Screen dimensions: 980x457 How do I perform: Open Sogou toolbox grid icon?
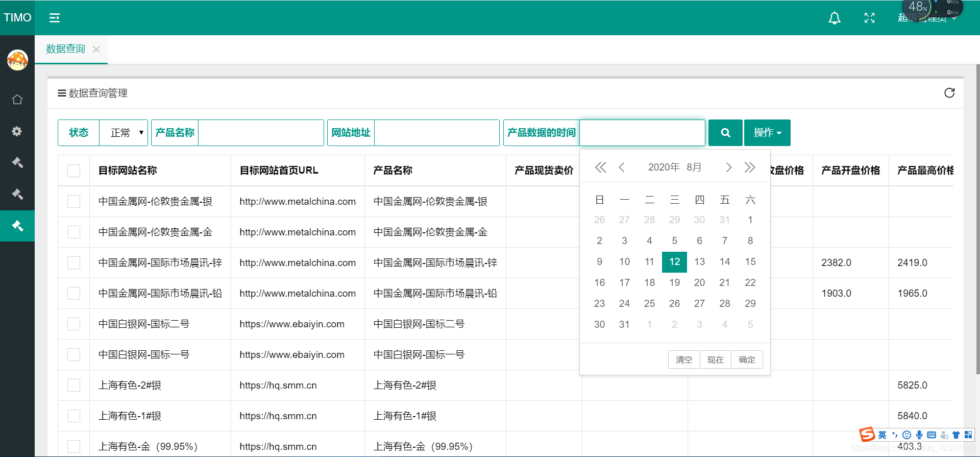968,435
